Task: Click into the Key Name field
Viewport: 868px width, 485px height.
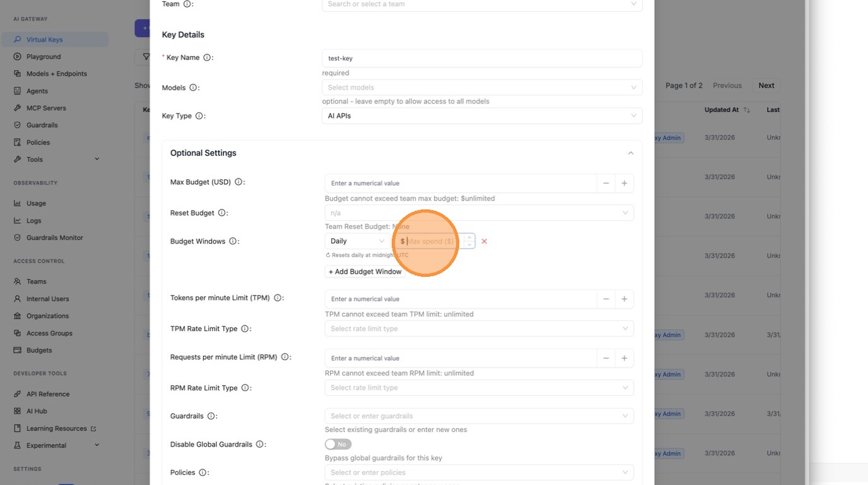Action: [482, 58]
